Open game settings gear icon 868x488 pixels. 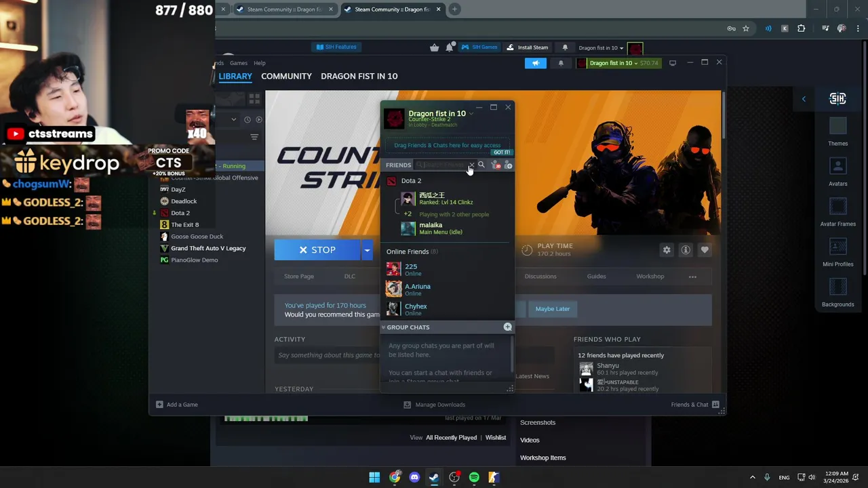click(x=667, y=250)
